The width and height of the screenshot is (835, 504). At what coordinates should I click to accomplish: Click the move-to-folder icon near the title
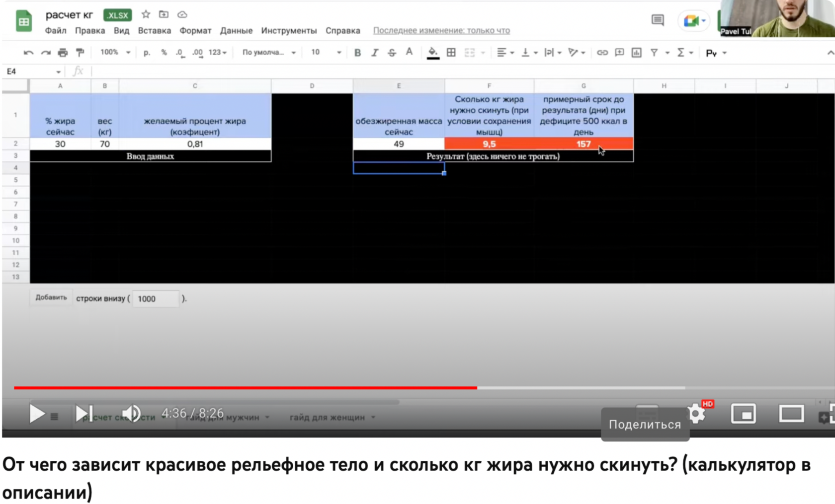164,14
